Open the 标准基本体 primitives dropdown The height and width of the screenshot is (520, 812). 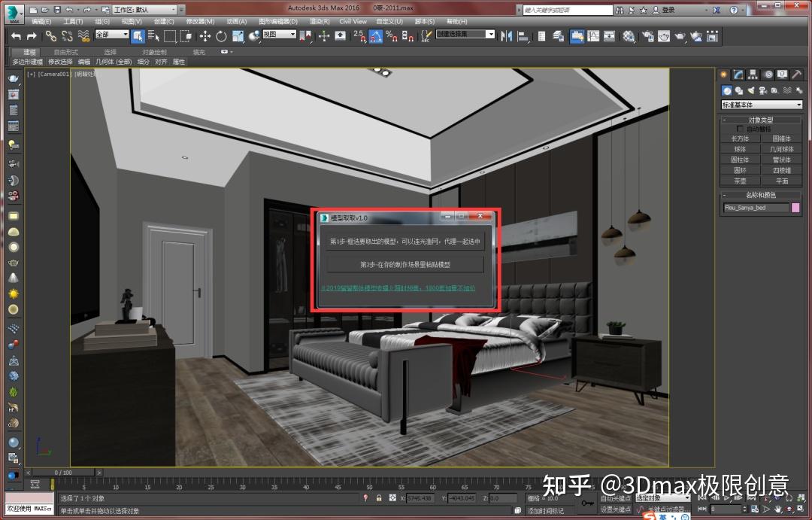(759, 104)
